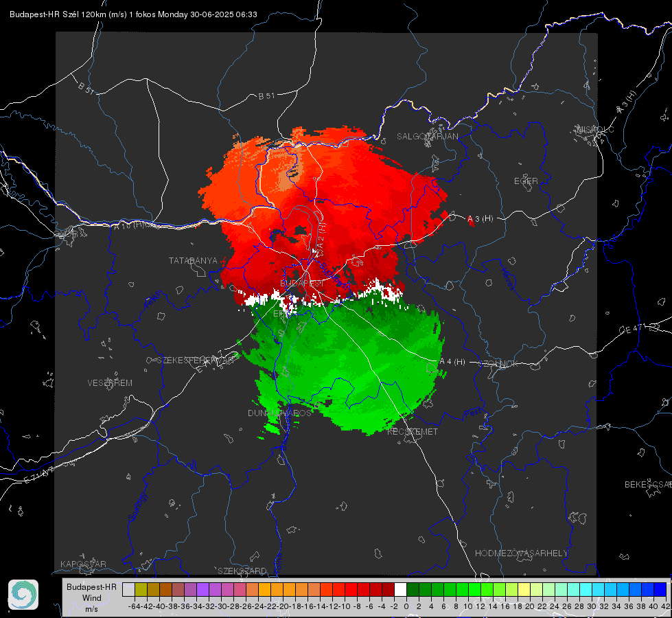Click the BÉKÉSCSABA city label
The image size is (672, 618).
coord(648,485)
